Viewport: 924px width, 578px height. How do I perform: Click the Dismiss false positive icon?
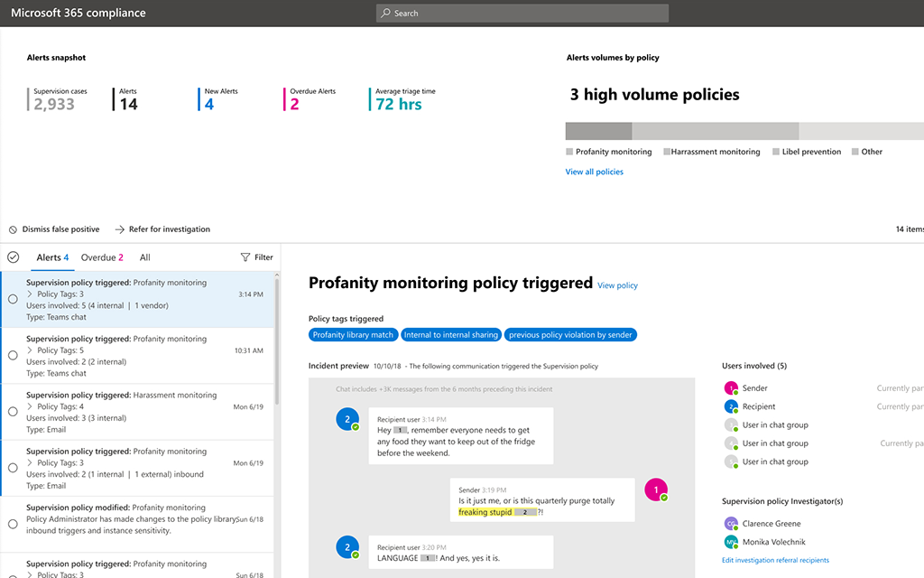coord(13,229)
